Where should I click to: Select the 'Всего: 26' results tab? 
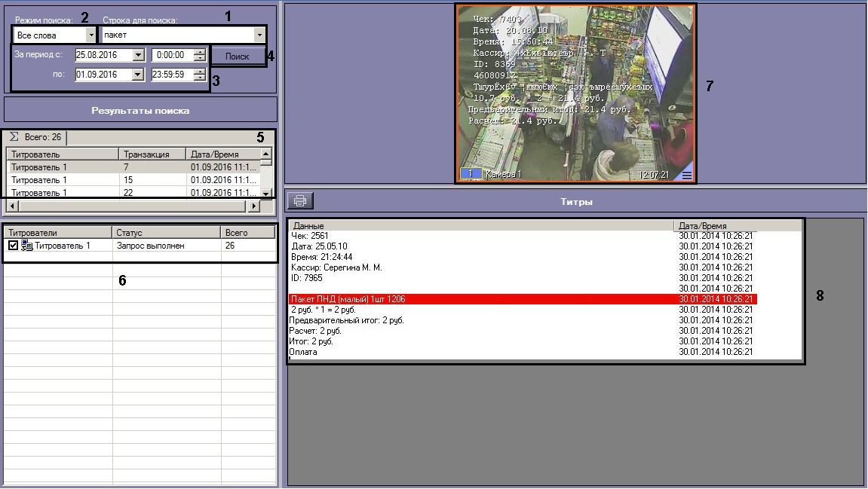[35, 137]
